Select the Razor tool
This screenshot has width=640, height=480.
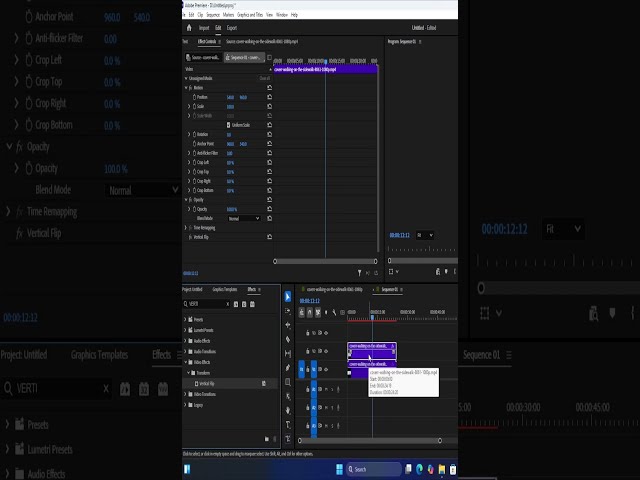click(x=287, y=340)
